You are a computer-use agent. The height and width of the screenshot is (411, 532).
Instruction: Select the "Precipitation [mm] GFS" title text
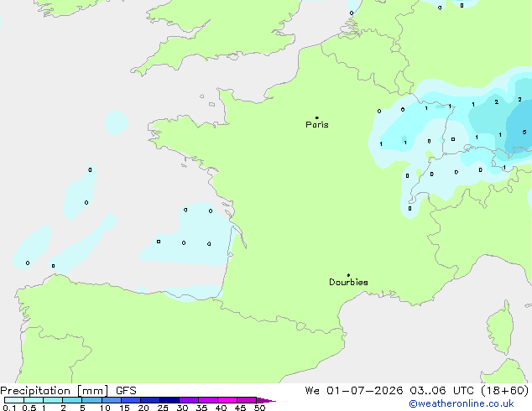pos(68,391)
